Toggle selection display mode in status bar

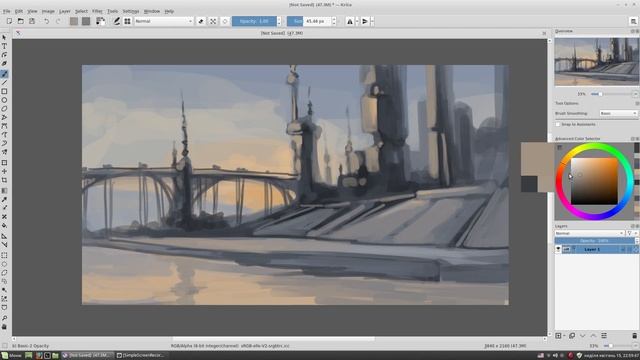click(x=4, y=346)
